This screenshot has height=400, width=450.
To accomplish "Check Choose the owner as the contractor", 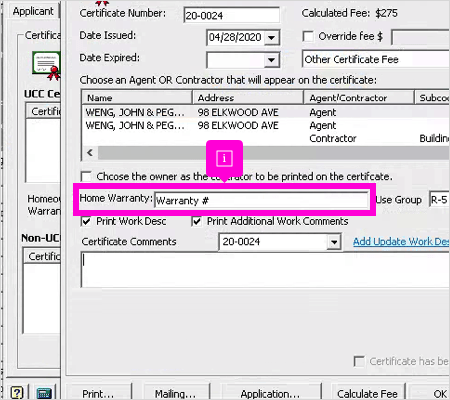I will click(x=86, y=176).
